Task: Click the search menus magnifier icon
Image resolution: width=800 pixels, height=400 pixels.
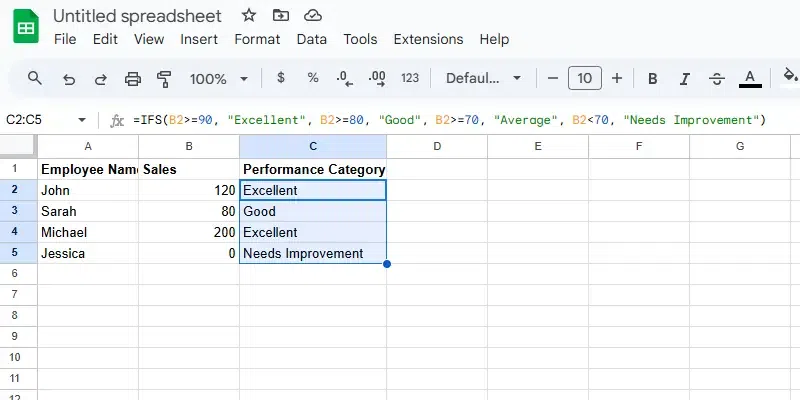Action: pyautogui.click(x=35, y=78)
